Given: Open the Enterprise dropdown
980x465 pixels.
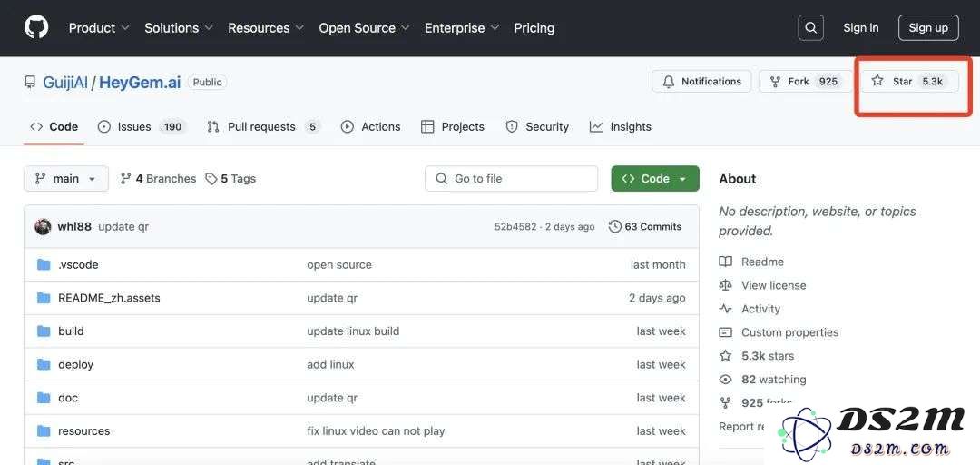Looking at the screenshot, I should (x=462, y=28).
